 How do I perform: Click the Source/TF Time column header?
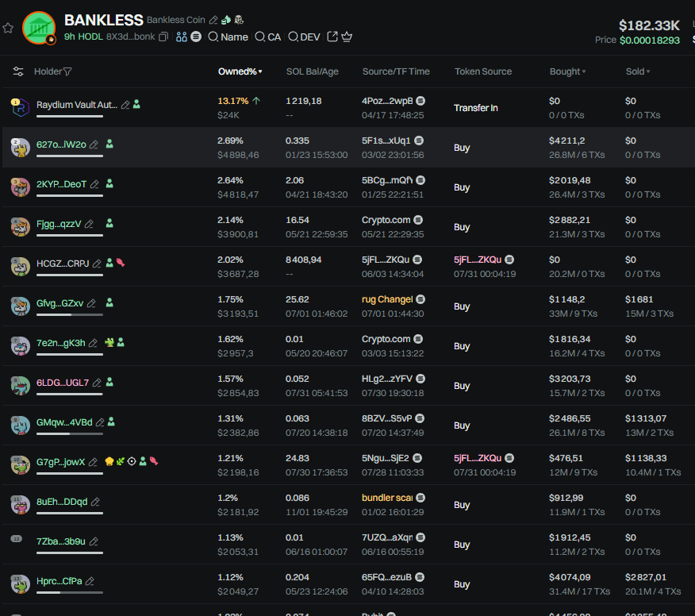click(396, 71)
